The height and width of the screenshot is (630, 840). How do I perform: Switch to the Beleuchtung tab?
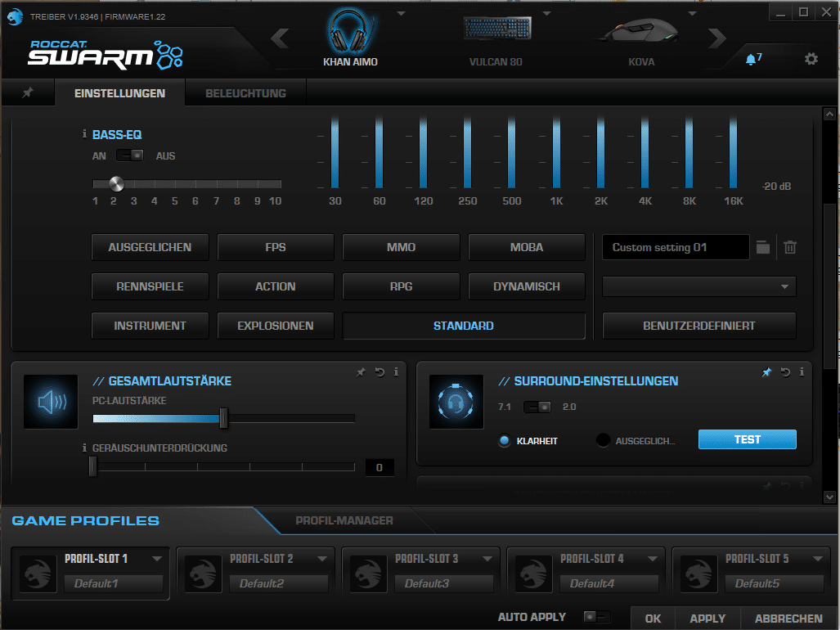pos(245,93)
